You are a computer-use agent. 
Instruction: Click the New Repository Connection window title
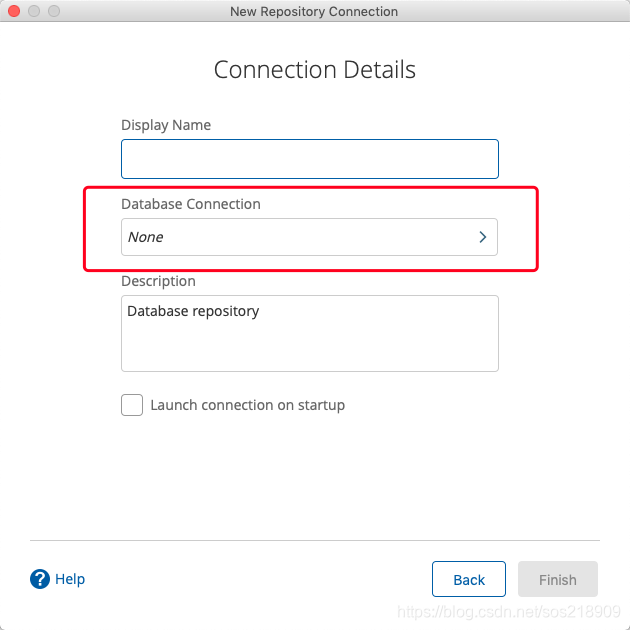click(314, 11)
